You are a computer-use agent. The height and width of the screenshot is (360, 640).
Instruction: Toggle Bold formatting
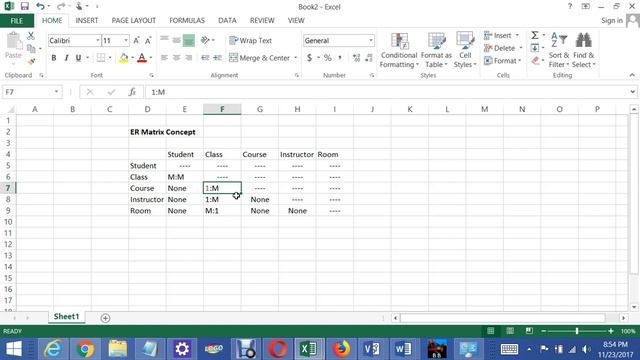tap(54, 58)
